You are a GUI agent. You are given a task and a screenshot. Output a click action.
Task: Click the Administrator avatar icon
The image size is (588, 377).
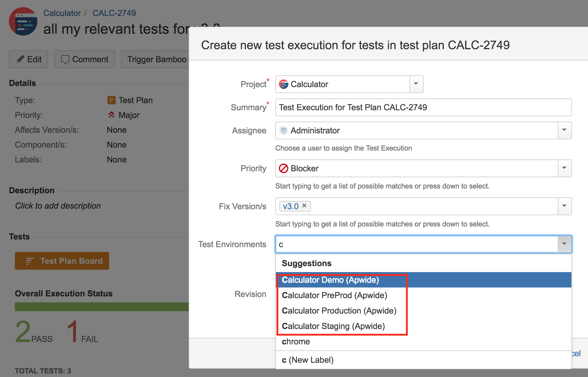point(284,130)
